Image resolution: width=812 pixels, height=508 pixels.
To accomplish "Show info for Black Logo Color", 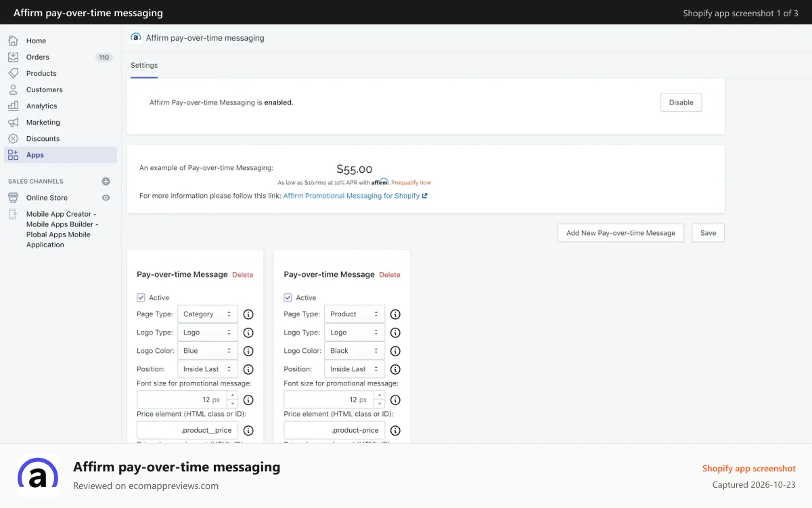I will [395, 351].
